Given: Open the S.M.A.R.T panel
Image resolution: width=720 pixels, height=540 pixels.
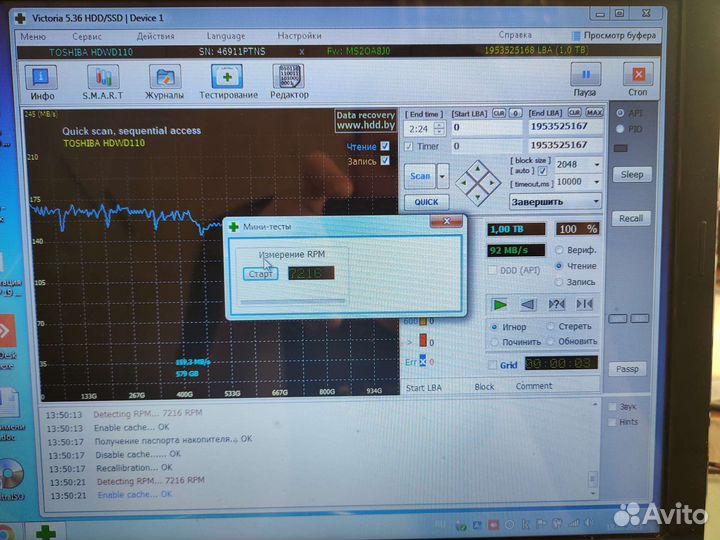Looking at the screenshot, I should point(101,80).
